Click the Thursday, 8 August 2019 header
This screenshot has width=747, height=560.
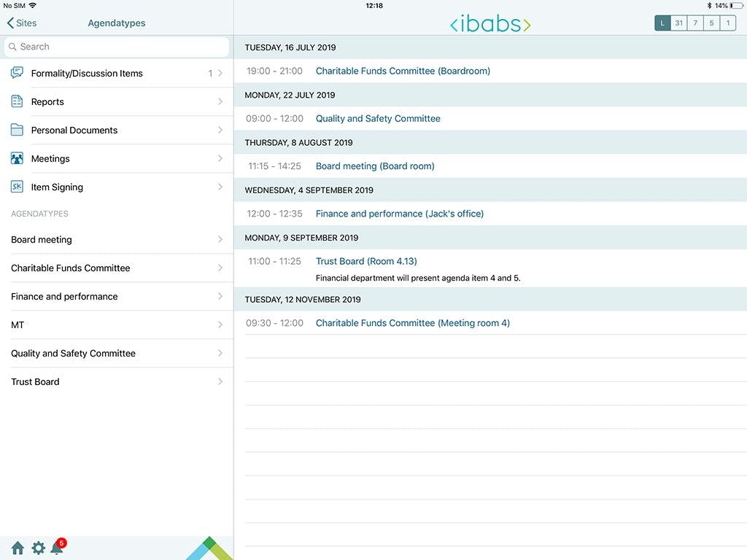(490, 142)
